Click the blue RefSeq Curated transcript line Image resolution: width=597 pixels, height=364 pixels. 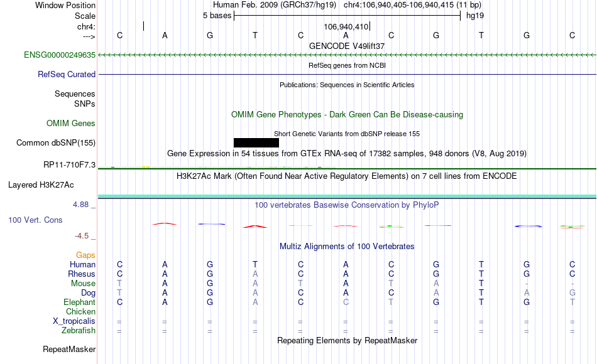coord(347,74)
